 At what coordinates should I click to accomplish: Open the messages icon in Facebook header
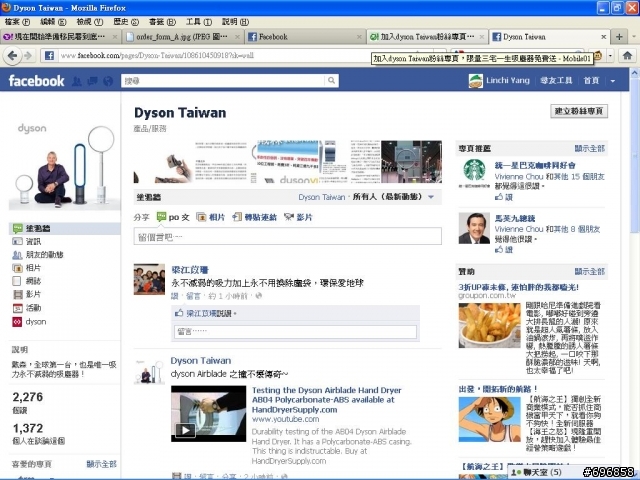pos(92,81)
